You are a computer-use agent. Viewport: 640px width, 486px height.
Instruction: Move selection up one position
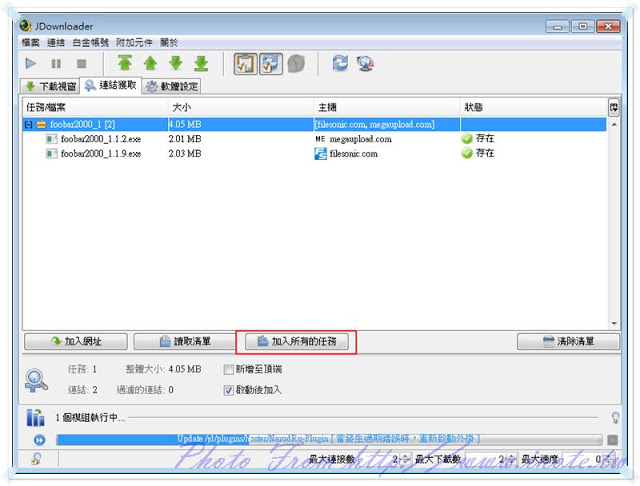pos(151,63)
